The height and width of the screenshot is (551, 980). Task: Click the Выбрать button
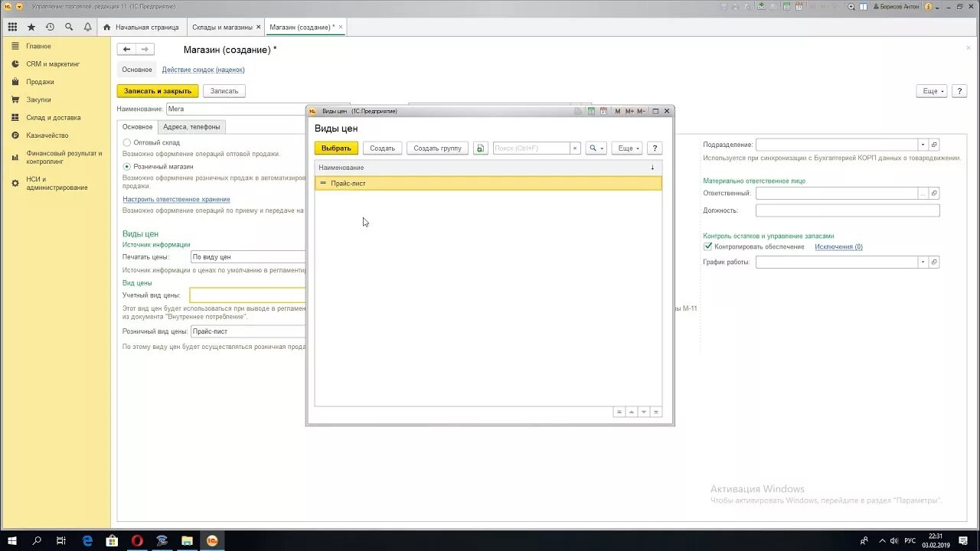[336, 148]
